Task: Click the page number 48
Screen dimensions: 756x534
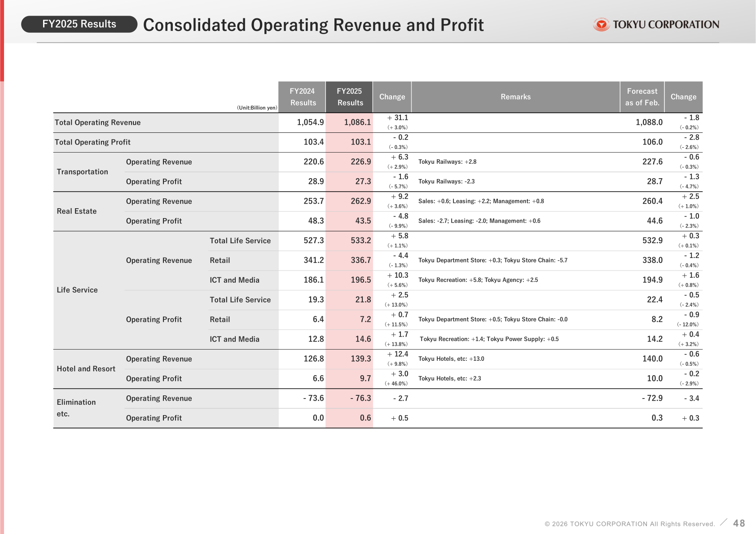Action: click(x=739, y=524)
